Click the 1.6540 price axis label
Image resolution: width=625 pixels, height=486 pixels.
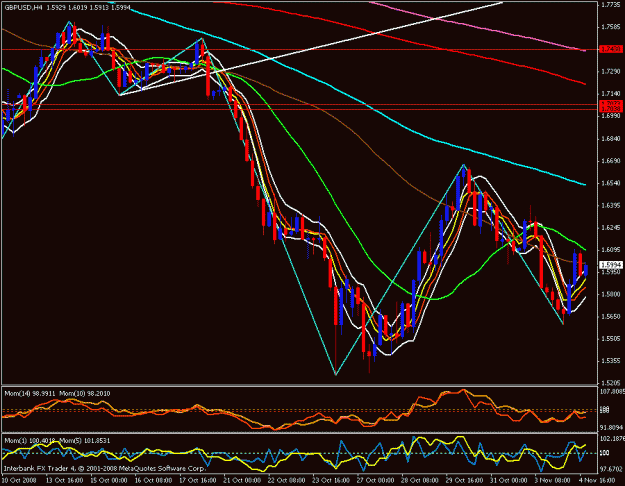pos(611,183)
